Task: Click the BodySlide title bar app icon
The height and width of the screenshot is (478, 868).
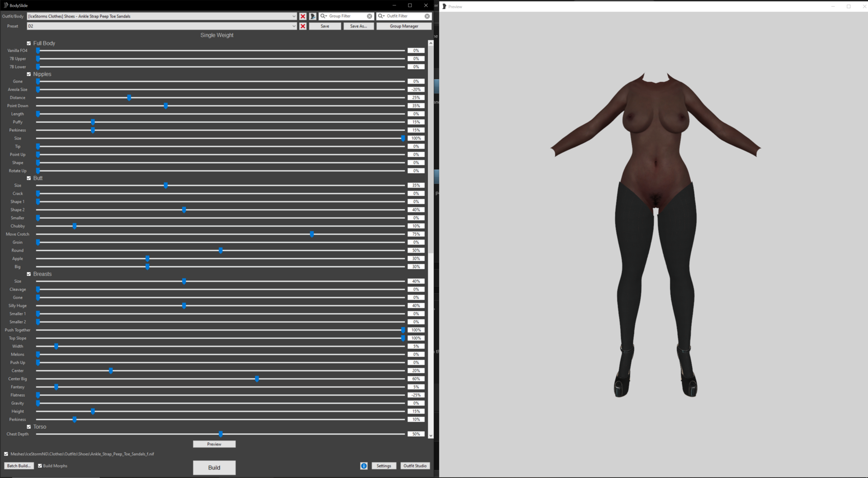Action: pos(5,5)
